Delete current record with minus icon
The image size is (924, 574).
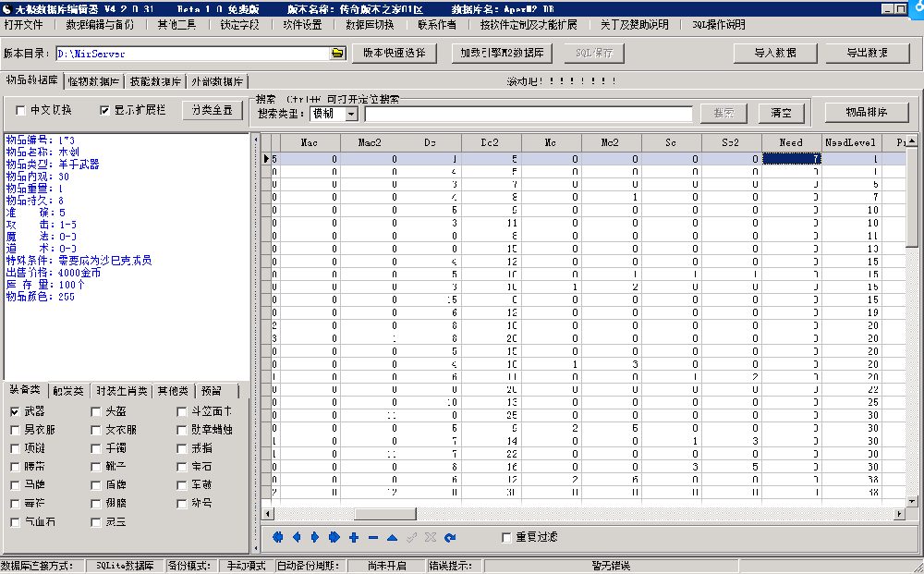(371, 536)
